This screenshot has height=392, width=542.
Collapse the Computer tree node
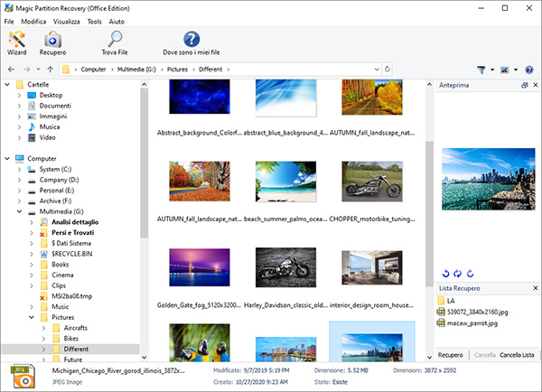tap(7, 158)
